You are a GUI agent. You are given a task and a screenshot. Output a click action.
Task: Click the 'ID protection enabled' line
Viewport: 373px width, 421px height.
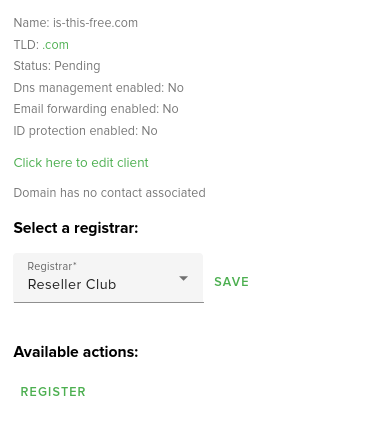coord(85,131)
